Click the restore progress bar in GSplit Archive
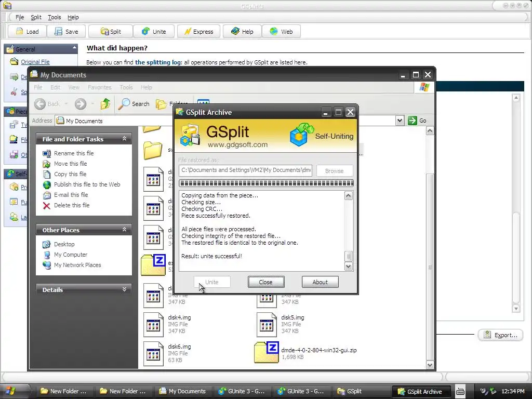 (267, 183)
